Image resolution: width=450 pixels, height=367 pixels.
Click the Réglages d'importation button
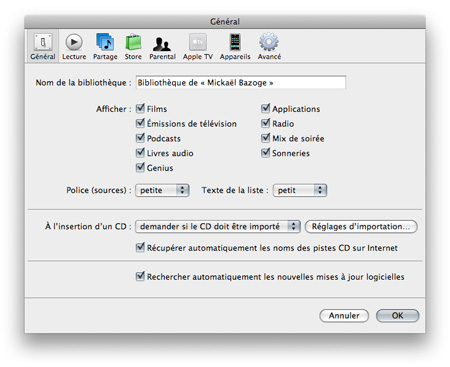[x=361, y=226]
